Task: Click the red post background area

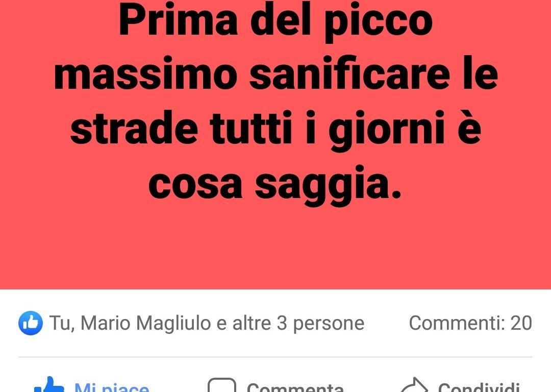Action: pos(275,144)
